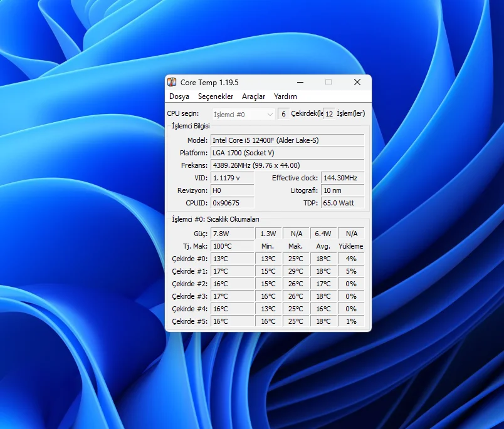
Task: Click the İşlemci Bilgisi group heading
Action: click(191, 126)
